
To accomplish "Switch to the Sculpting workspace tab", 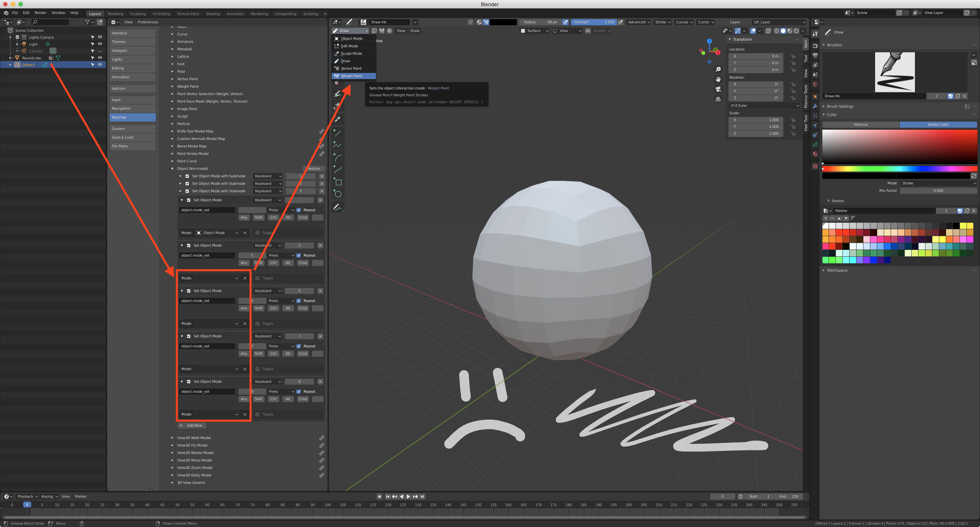I will click(x=138, y=14).
